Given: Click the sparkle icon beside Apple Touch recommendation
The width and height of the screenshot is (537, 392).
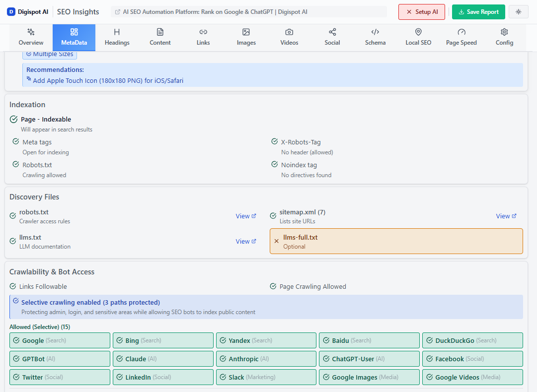Looking at the screenshot, I should point(29,79).
